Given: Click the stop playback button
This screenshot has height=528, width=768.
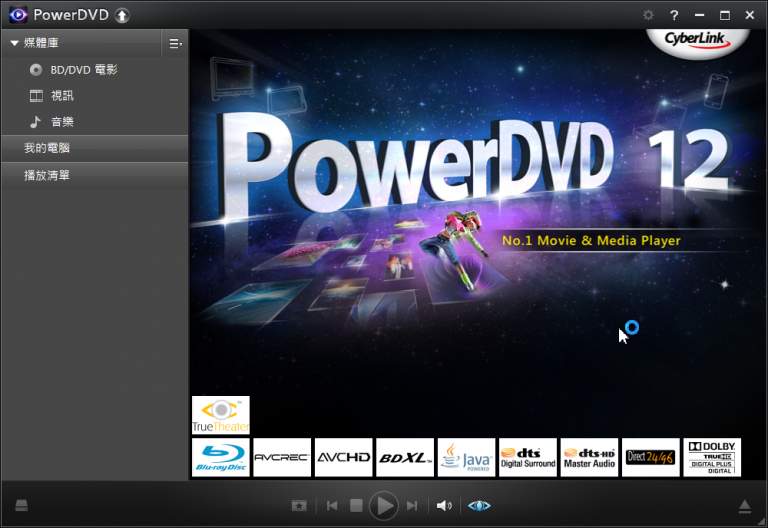Looking at the screenshot, I should pos(356,505).
